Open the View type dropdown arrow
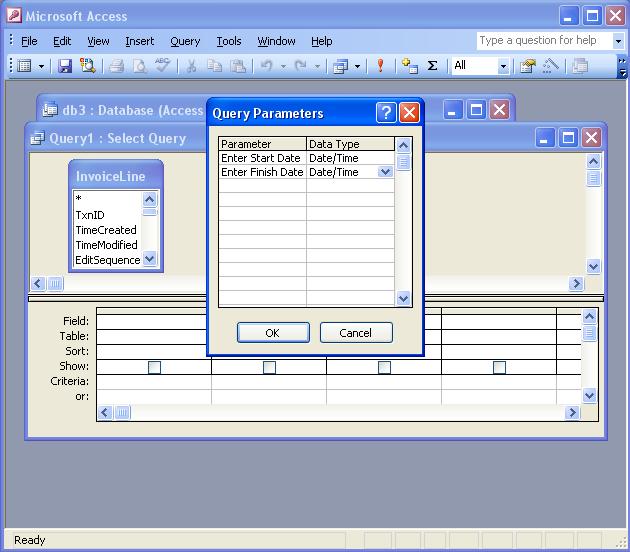Image resolution: width=630 pixels, height=552 pixels. 41,66
